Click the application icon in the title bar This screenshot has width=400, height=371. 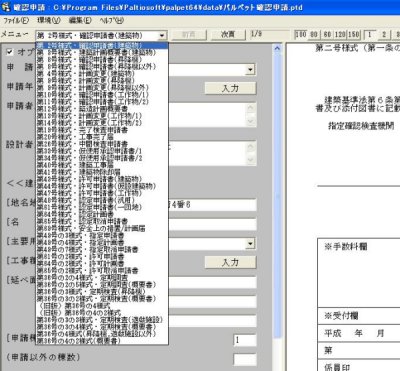pos(6,6)
